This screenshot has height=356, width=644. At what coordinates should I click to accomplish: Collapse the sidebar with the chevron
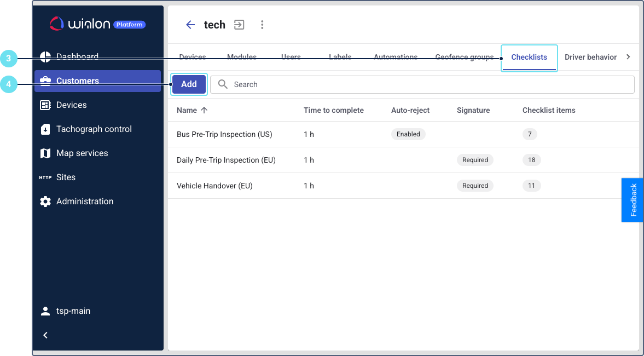tap(45, 335)
